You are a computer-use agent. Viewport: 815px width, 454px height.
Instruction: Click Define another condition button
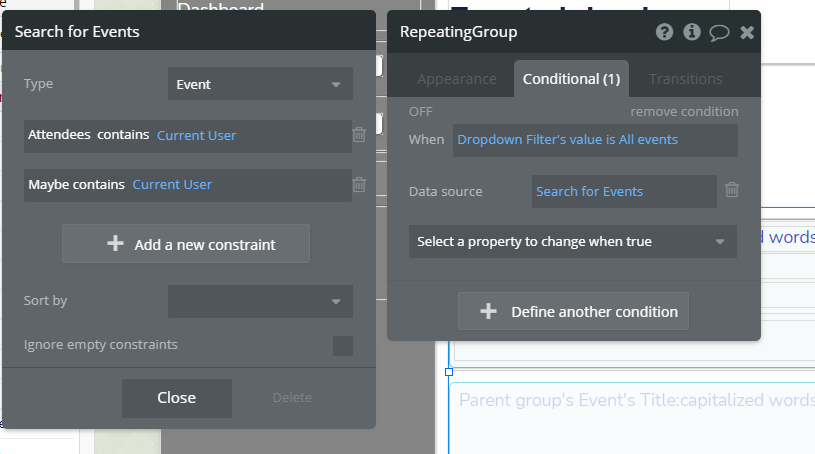(x=573, y=311)
